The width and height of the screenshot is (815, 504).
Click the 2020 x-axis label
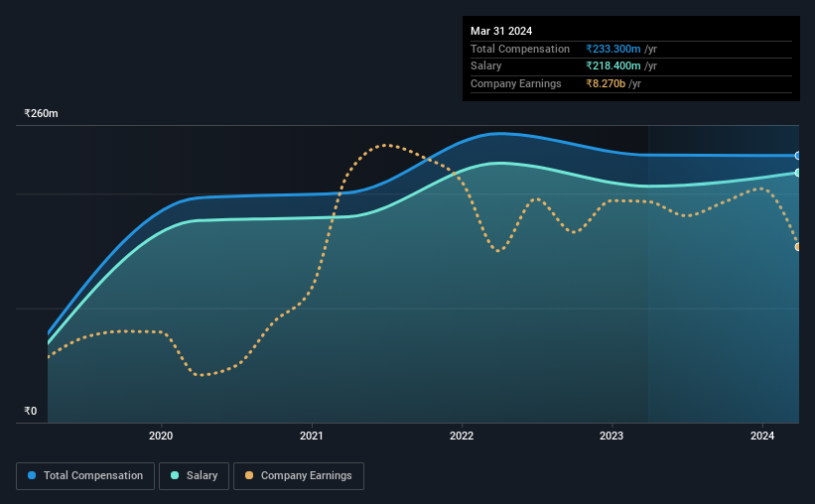tap(161, 436)
